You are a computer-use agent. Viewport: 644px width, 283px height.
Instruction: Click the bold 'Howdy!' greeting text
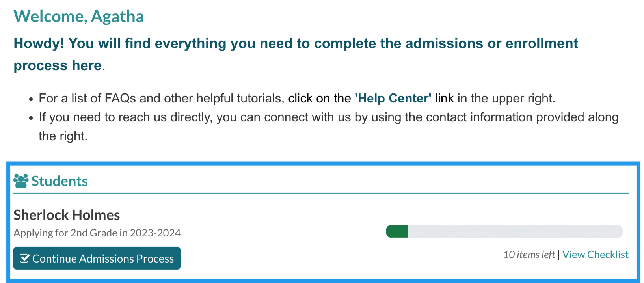tap(39, 43)
